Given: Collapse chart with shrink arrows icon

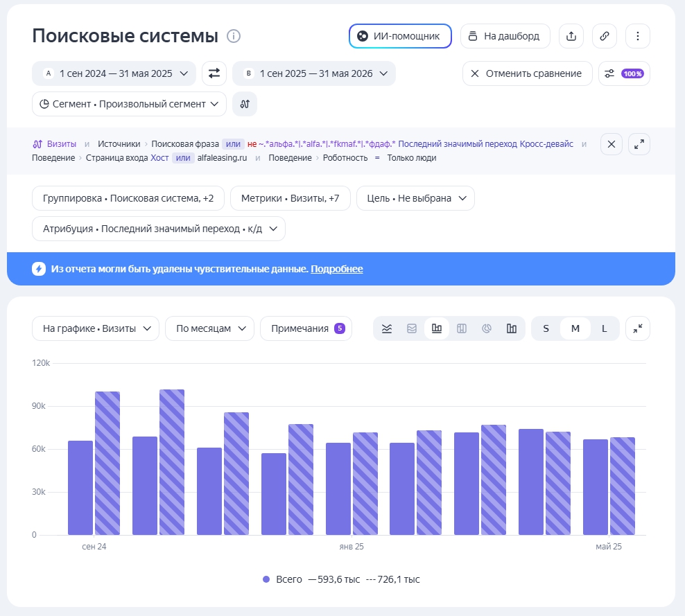Looking at the screenshot, I should [x=638, y=328].
